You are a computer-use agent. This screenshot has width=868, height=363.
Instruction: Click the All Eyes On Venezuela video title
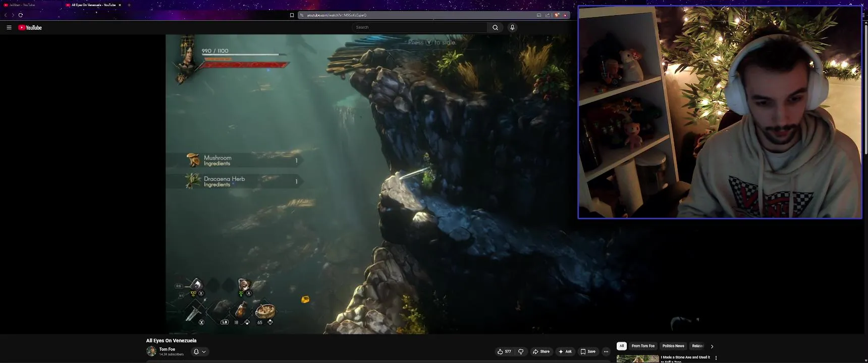click(172, 341)
